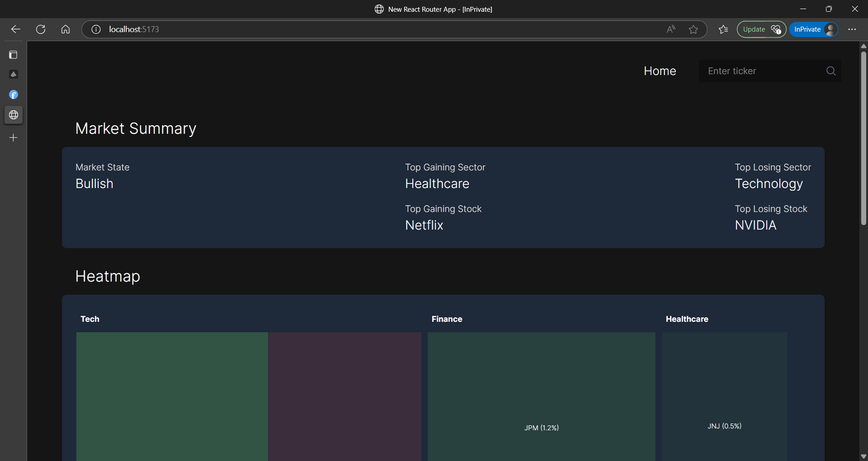Select the blue circular sidebar tab
Screen dimensions: 868x461
14,94
